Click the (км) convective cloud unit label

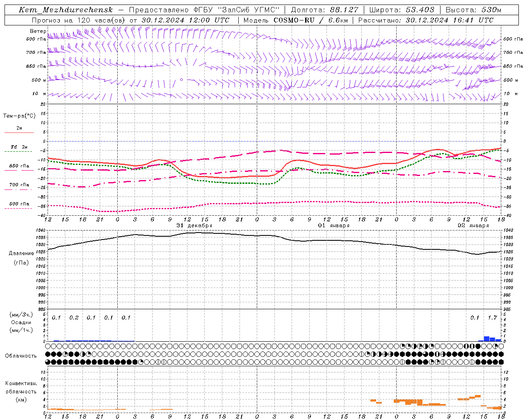pyautogui.click(x=21, y=399)
